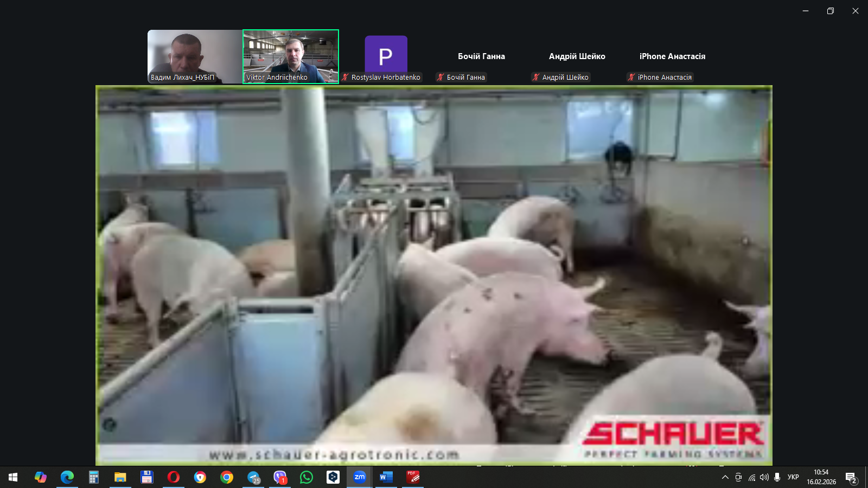The width and height of the screenshot is (868, 488).
Task: Open Viber from the taskbar
Action: (280, 477)
